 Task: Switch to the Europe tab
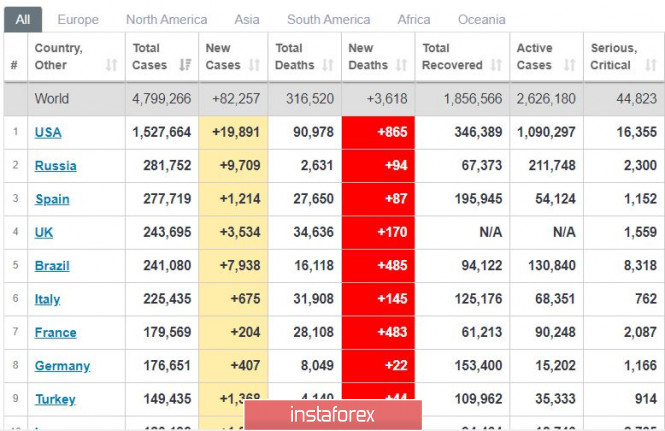pos(78,19)
